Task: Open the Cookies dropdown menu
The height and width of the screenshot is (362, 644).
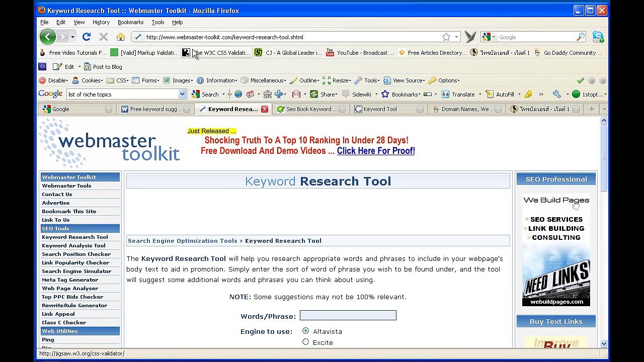Action: (88, 80)
